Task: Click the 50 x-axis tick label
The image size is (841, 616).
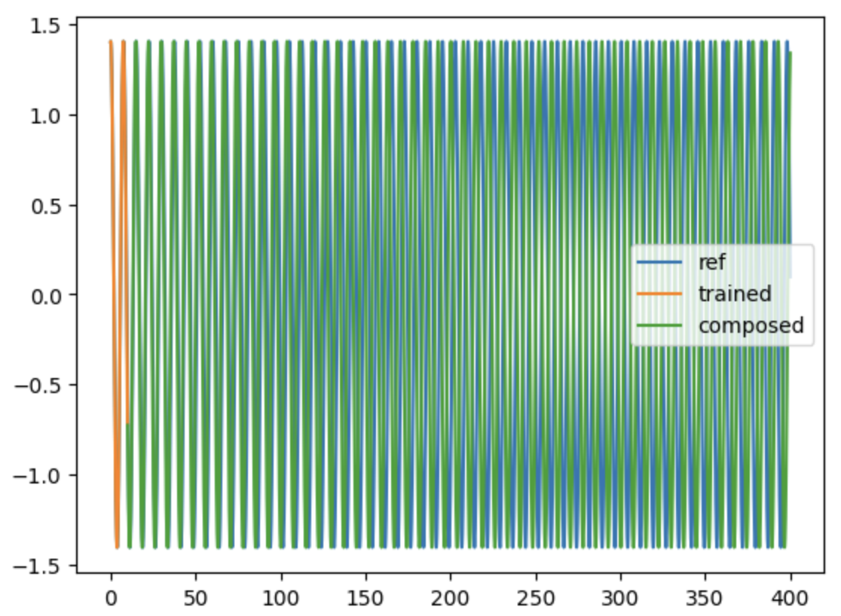Action: tap(196, 593)
